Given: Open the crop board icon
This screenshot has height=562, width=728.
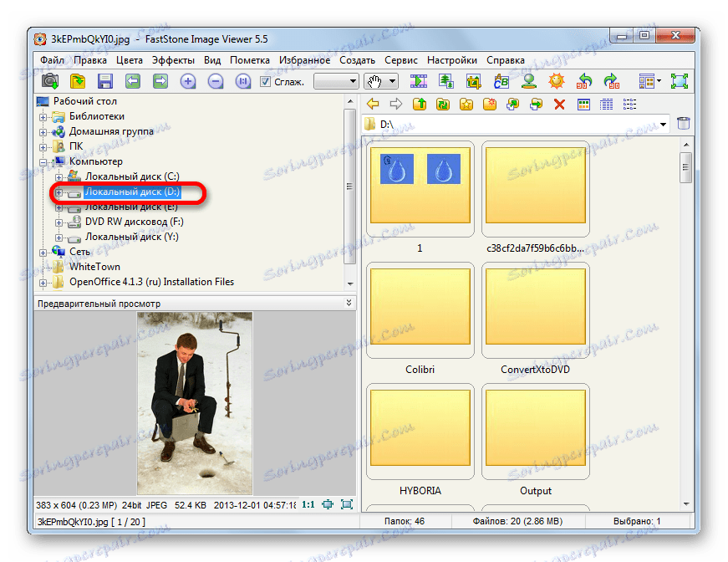Looking at the screenshot, I should tap(474, 81).
